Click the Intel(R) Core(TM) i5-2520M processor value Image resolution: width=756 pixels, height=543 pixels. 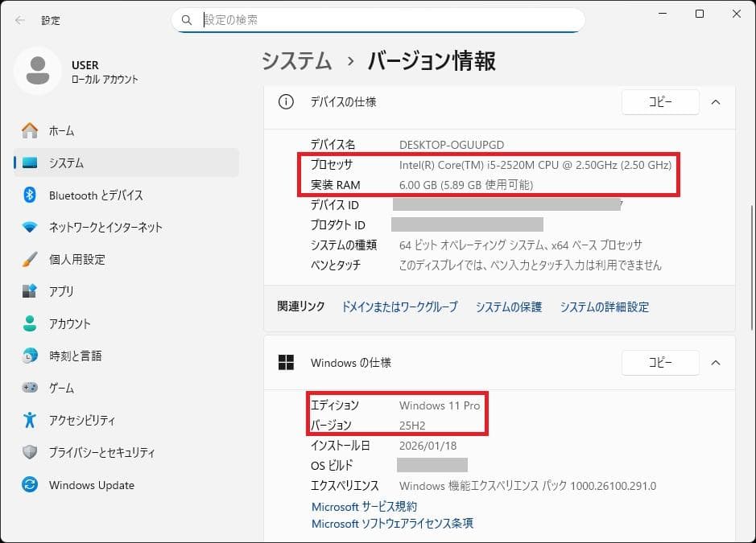535,165
